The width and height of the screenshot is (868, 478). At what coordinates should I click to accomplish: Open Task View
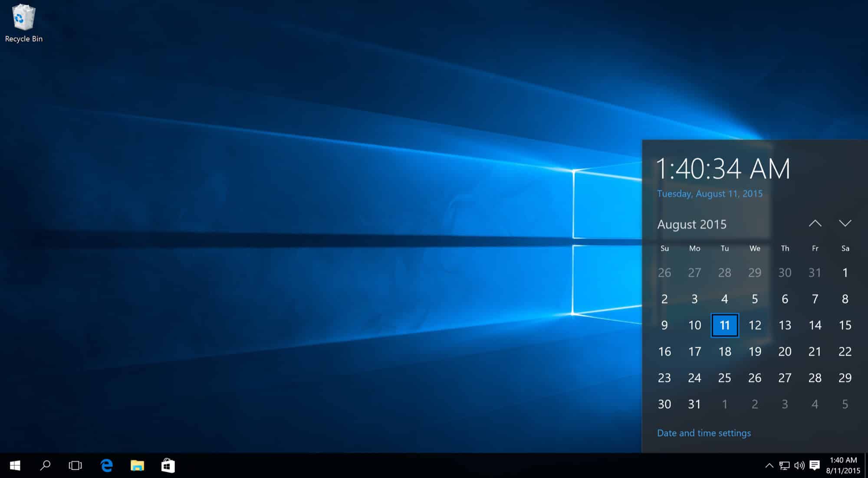(76, 466)
